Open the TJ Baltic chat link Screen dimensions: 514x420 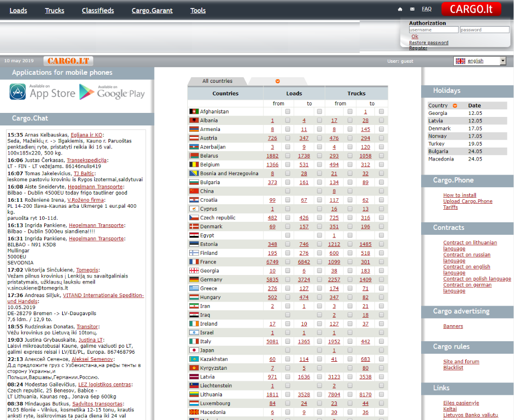84,173
